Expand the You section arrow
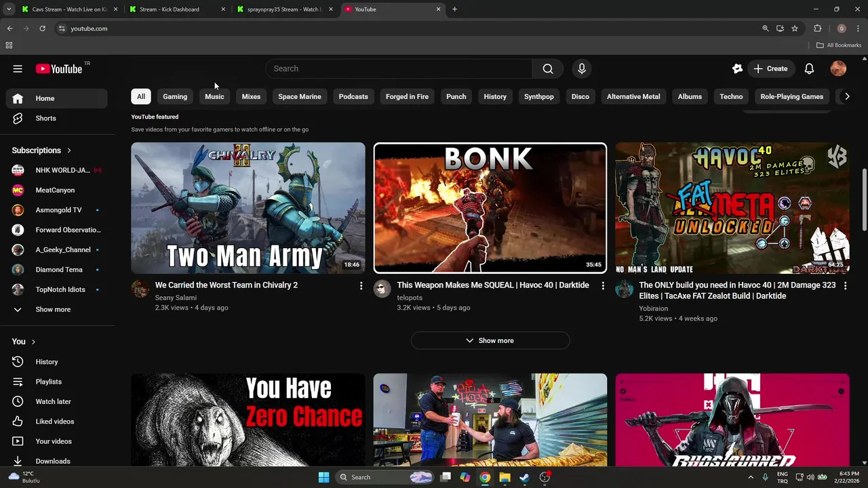The height and width of the screenshot is (488, 868). pos(33,342)
